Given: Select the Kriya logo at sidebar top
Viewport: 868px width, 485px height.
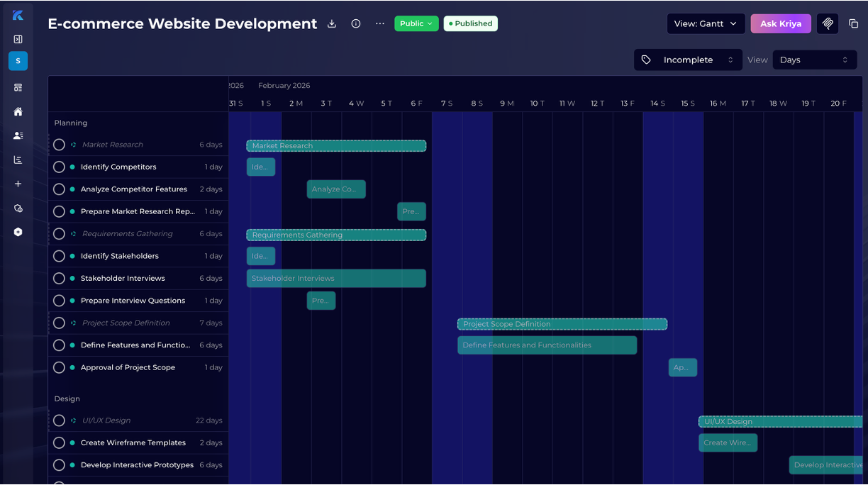Looking at the screenshot, I should pyautogui.click(x=18, y=13).
